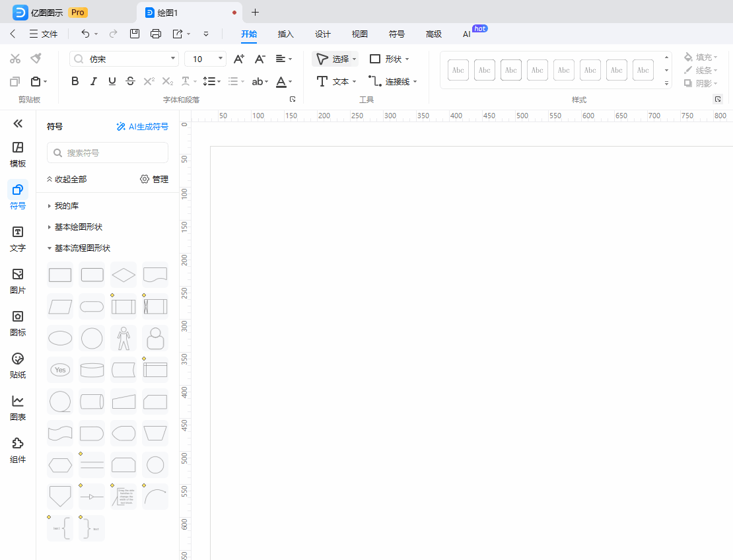Toggle Underline text formatting
Screen dimensions: 733x560
(x=112, y=81)
